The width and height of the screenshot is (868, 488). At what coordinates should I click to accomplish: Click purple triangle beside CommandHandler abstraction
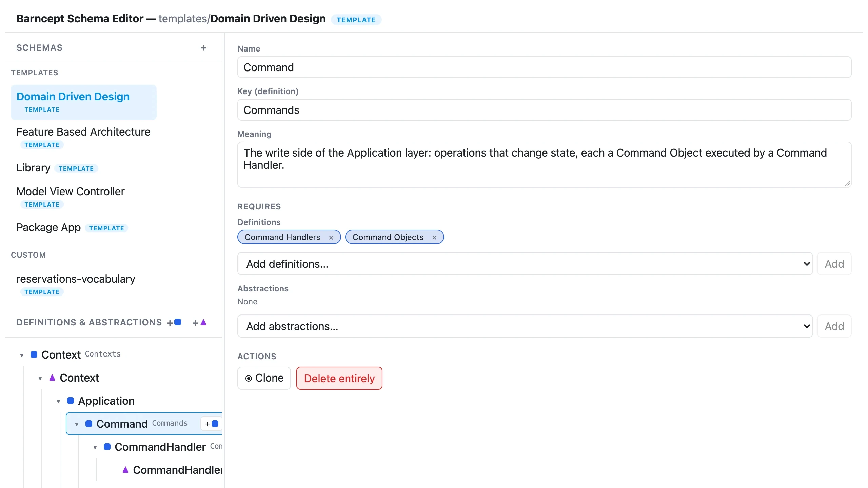click(x=125, y=470)
